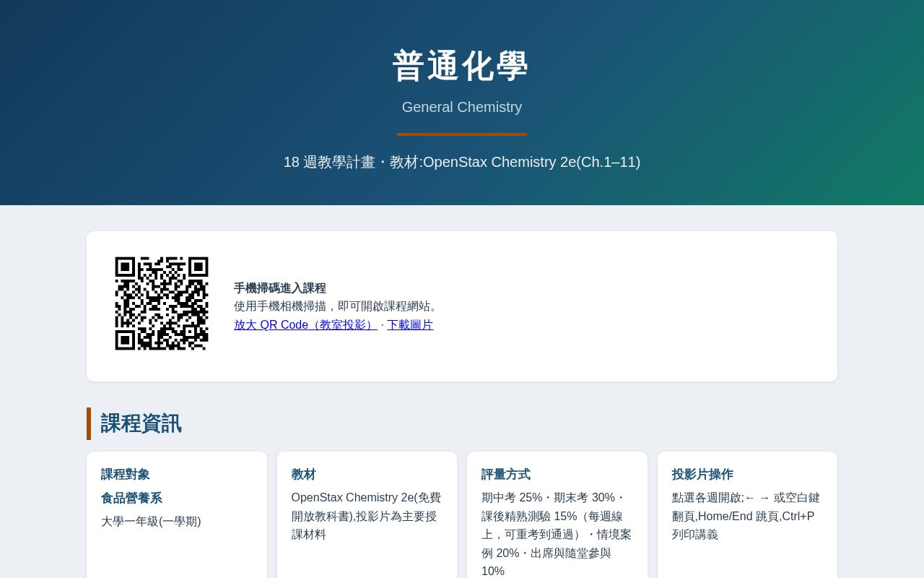Click the course QR code image

point(162,303)
